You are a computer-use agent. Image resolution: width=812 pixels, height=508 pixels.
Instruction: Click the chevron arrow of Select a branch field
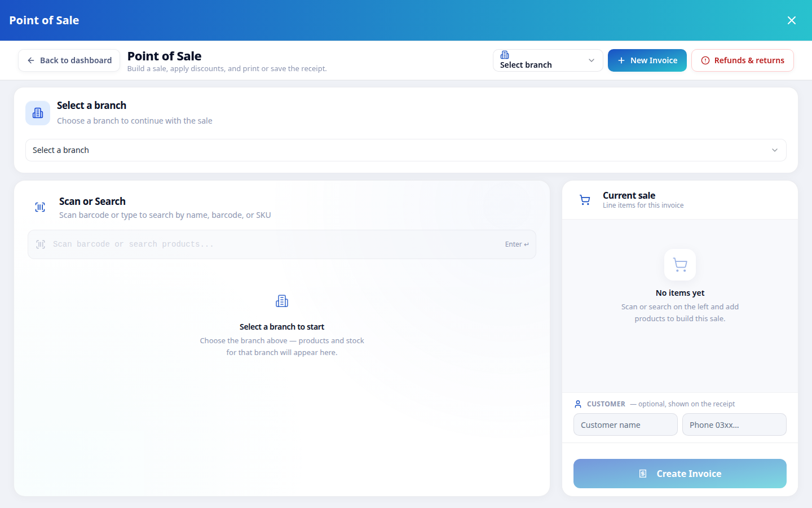click(x=775, y=150)
